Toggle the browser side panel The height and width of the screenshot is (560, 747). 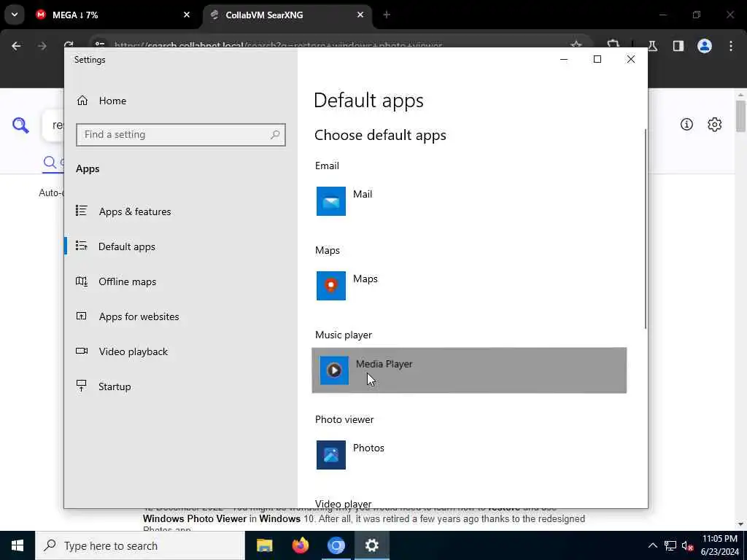(x=678, y=46)
